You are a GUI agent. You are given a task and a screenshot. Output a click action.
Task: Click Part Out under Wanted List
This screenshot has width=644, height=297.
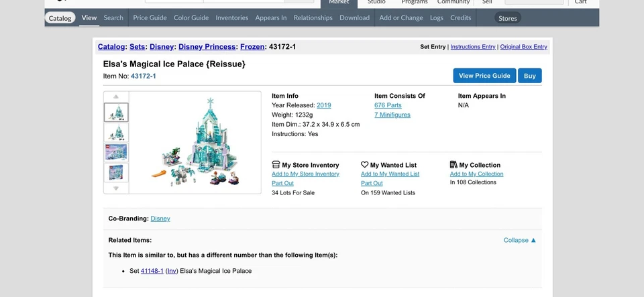372,183
